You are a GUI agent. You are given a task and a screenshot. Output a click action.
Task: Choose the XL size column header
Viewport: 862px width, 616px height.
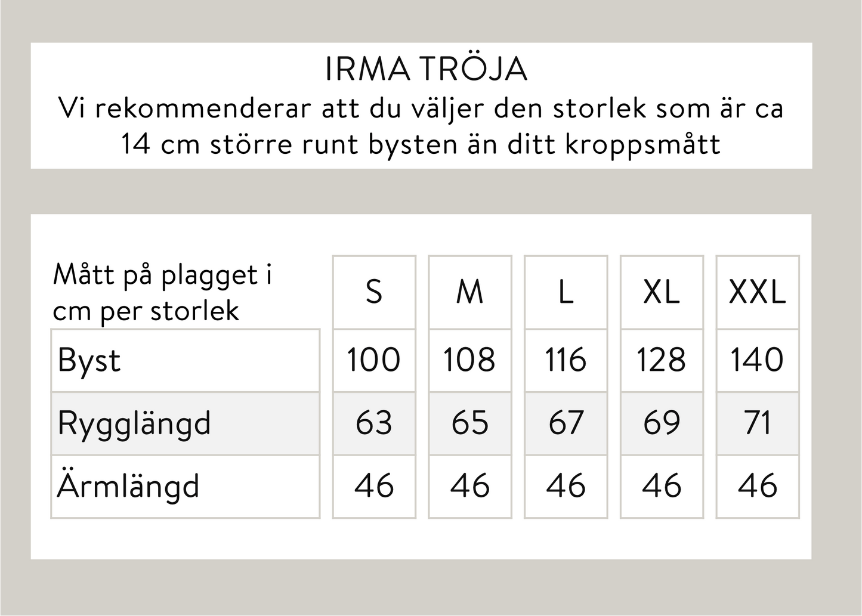(x=662, y=292)
